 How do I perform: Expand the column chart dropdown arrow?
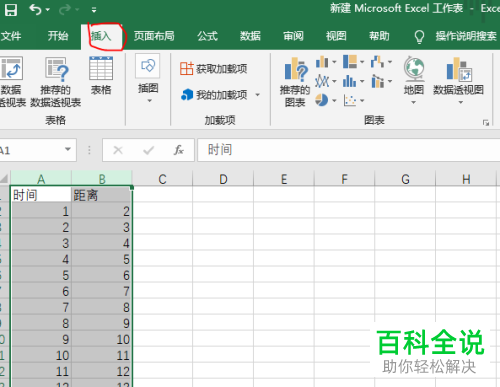(334, 62)
